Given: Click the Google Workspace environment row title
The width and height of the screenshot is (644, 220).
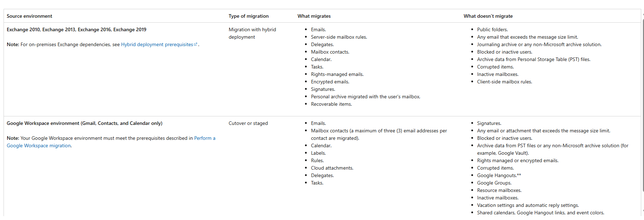Looking at the screenshot, I should click(84, 123).
